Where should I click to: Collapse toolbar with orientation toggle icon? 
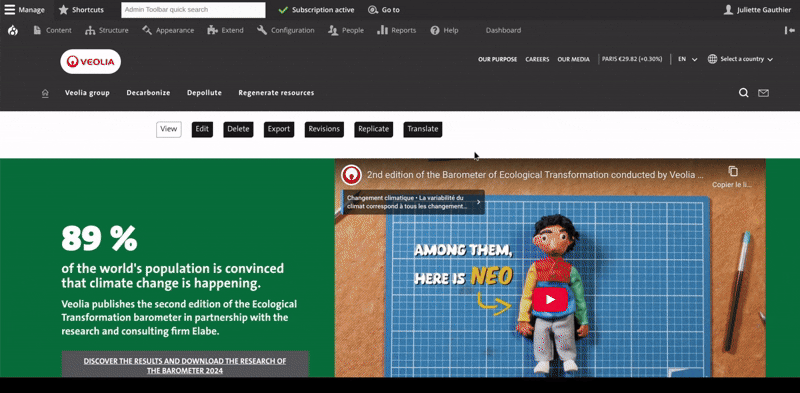789,31
